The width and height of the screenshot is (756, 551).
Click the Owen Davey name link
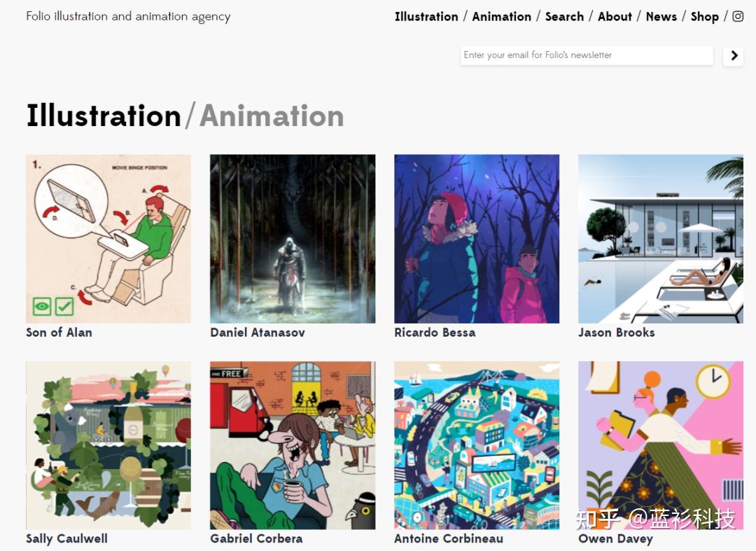(616, 538)
